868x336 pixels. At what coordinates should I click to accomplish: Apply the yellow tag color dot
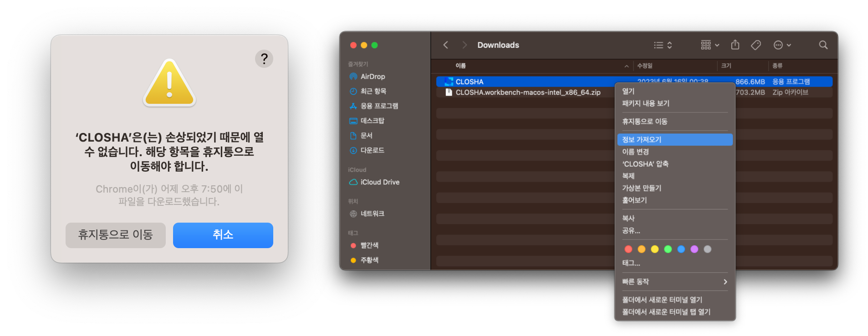(655, 249)
